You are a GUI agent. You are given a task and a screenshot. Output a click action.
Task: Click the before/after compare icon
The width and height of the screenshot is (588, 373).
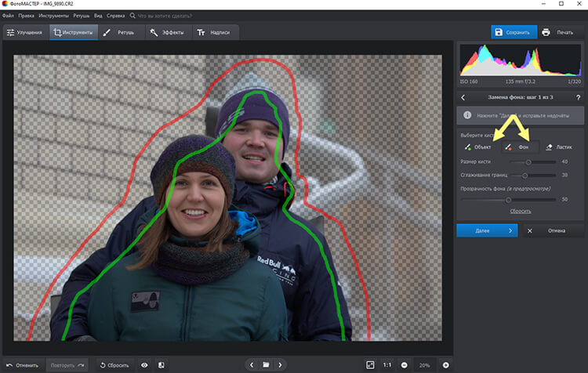tap(162, 365)
